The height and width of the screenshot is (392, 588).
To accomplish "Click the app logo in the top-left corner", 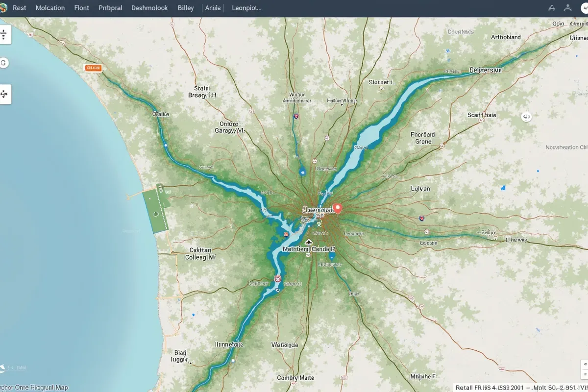I will (x=3, y=8).
